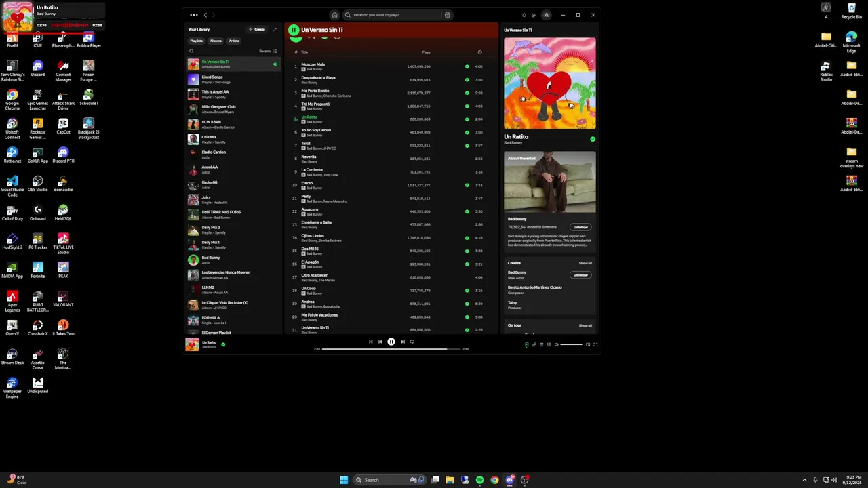Viewport: 868px width, 488px height.
Task: Open Spotify from the taskbar
Action: [479, 480]
